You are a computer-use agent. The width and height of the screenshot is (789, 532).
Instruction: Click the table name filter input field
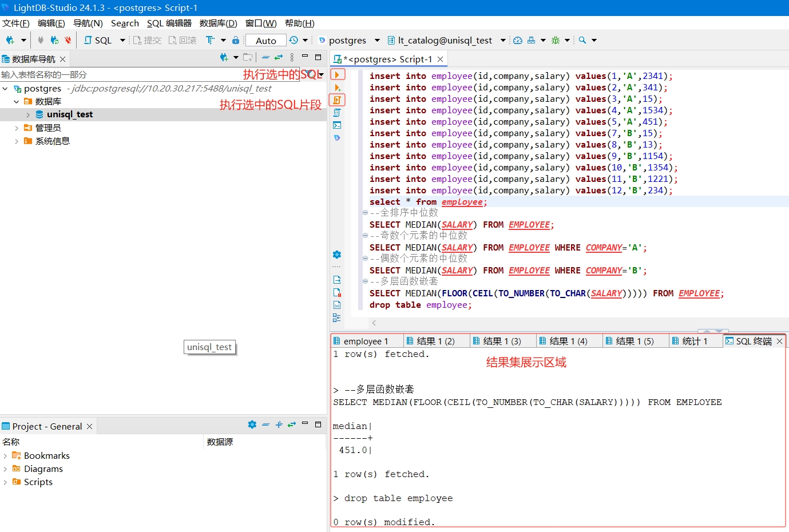[x=149, y=74]
